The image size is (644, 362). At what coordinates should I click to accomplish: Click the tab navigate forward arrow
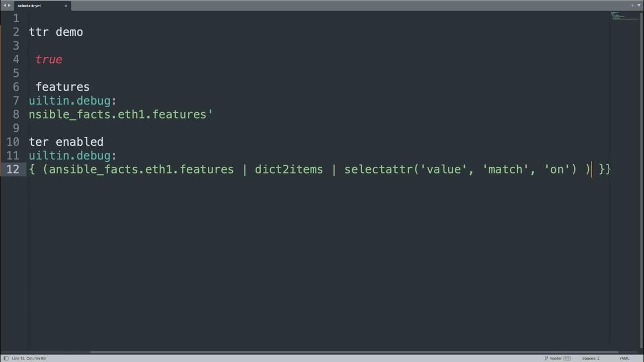coord(9,6)
